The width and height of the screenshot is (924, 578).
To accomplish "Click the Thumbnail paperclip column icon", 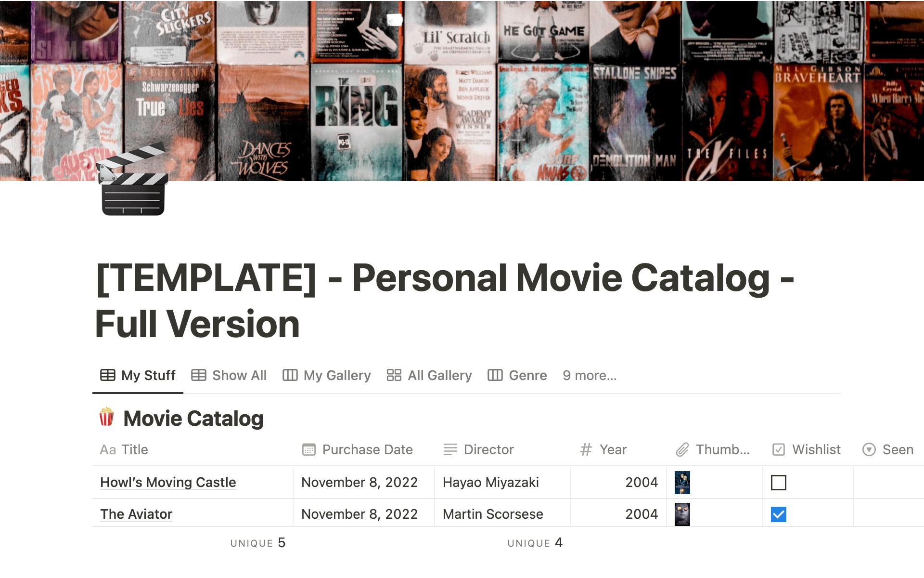I will click(x=682, y=449).
